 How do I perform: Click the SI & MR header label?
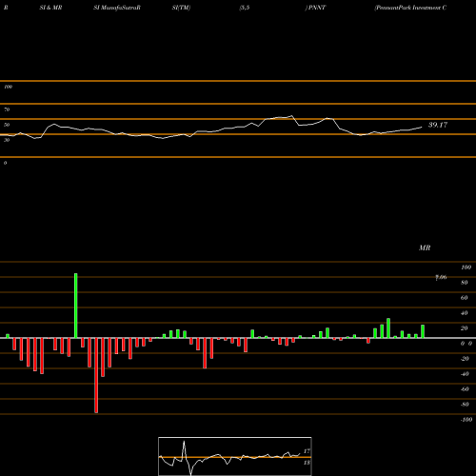point(50,8)
